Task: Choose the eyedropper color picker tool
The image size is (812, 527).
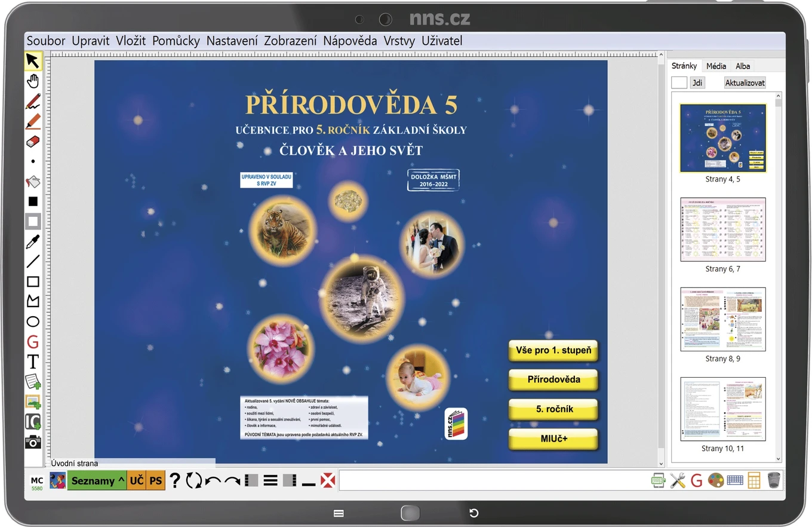Action: 33,241
